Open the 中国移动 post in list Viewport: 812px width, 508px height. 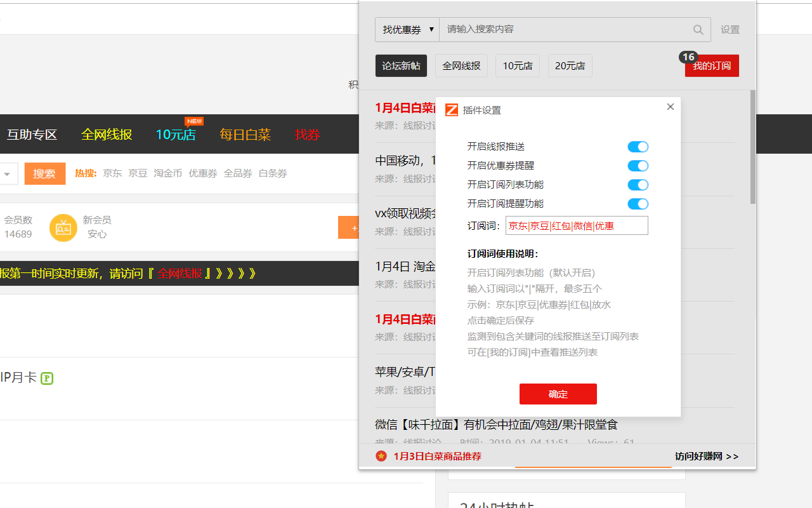click(405, 160)
